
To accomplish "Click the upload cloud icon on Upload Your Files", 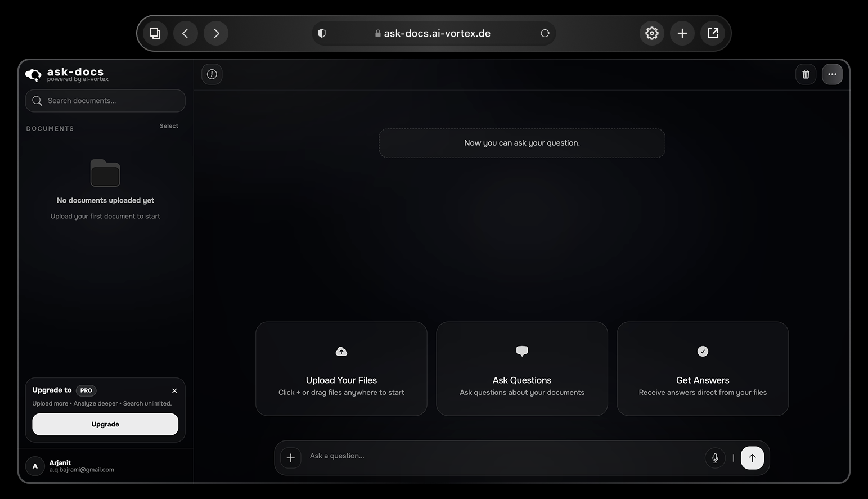I will click(x=341, y=350).
